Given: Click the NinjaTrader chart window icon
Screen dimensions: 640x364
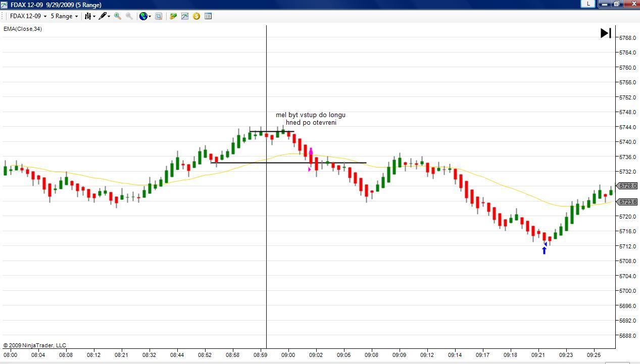Looking at the screenshot, I should pyautogui.click(x=4, y=5).
